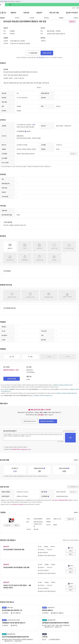Open (주)성도피앤에이 지게차운전원 채용 posting

(14, 550)
